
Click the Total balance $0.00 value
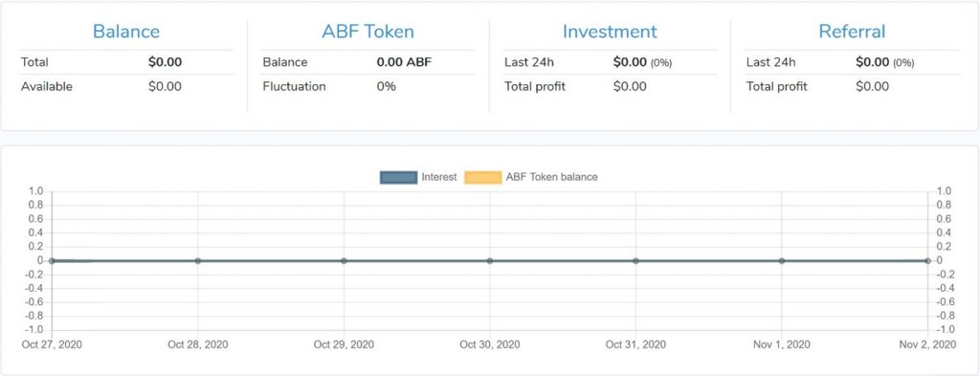(x=165, y=62)
